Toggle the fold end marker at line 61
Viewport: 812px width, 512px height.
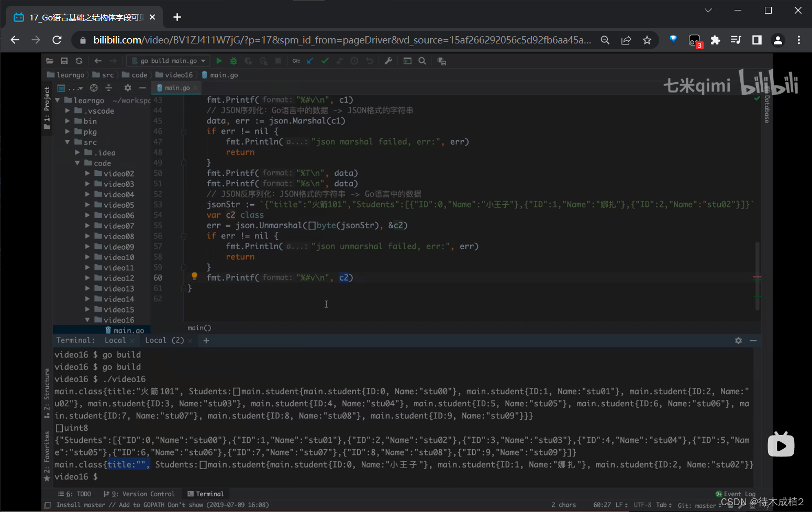coord(184,288)
